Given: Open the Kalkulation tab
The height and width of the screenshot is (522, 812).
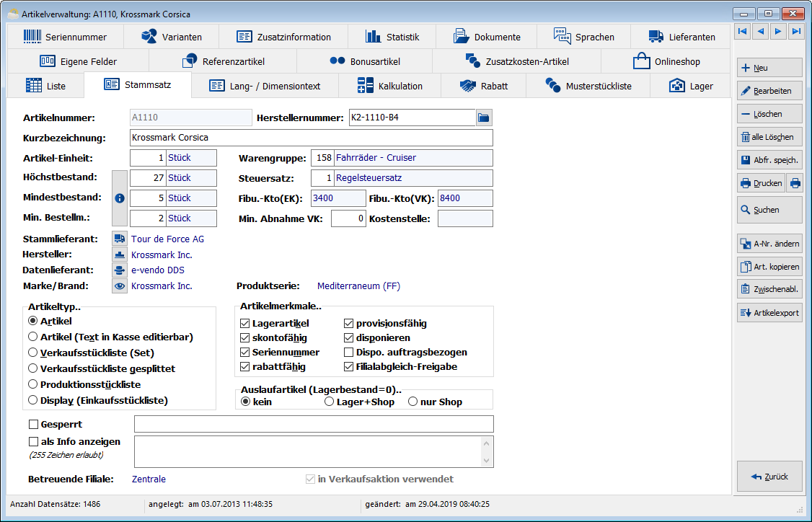Looking at the screenshot, I should 389,86.
